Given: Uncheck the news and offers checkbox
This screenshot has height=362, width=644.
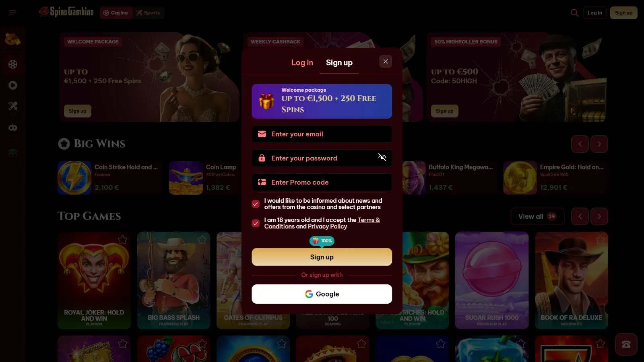Looking at the screenshot, I should pyautogui.click(x=256, y=204).
